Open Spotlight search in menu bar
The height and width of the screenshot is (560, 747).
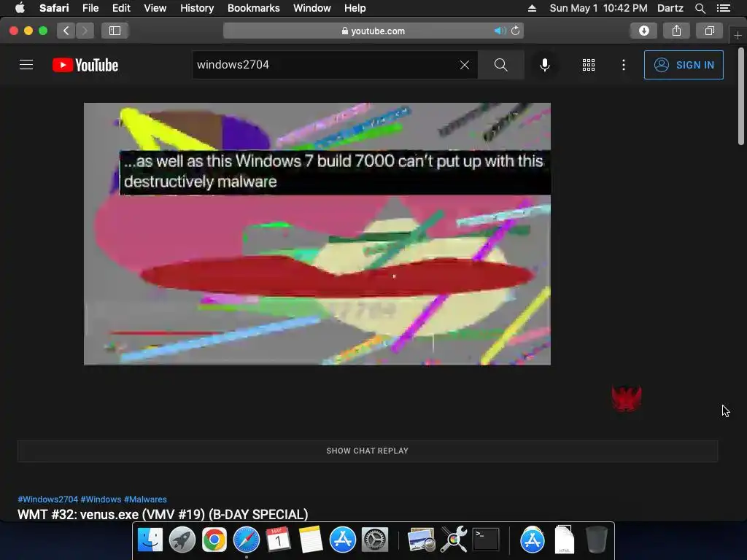coord(700,8)
